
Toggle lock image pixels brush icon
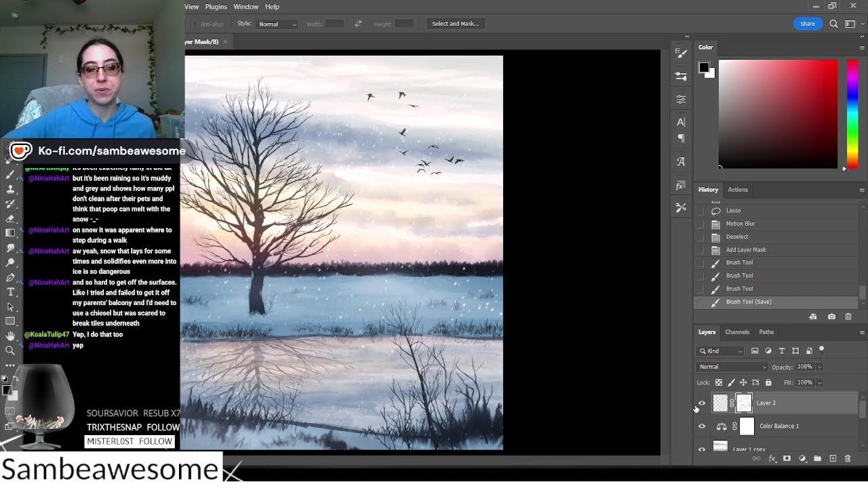pos(731,382)
